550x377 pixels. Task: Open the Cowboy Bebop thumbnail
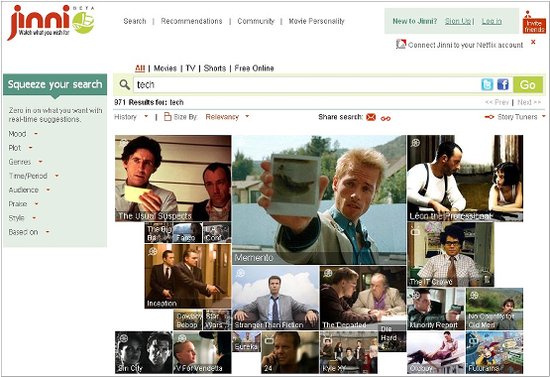[x=188, y=319]
